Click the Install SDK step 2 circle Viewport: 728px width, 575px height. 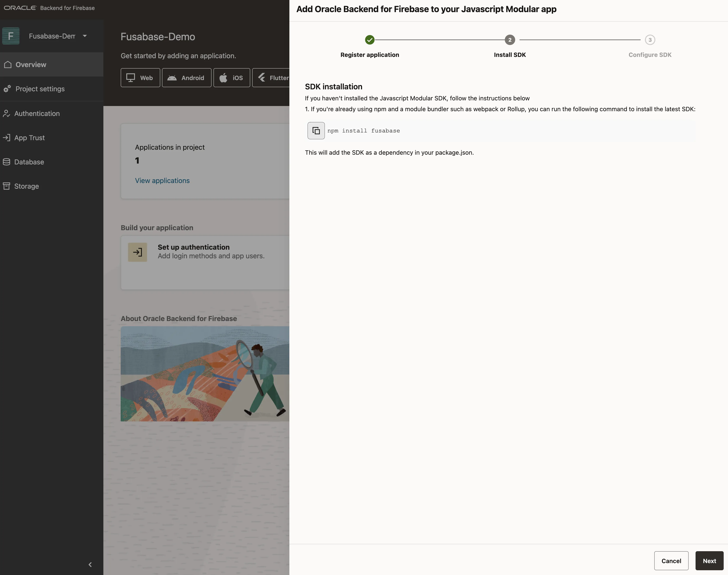point(510,40)
